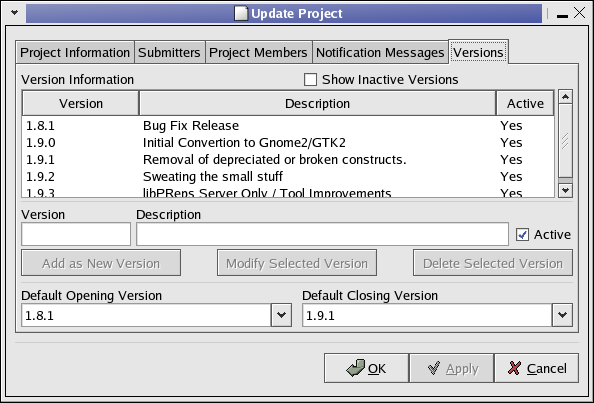Confirm with the OK button
Image resolution: width=594 pixels, height=403 pixels.
click(366, 368)
